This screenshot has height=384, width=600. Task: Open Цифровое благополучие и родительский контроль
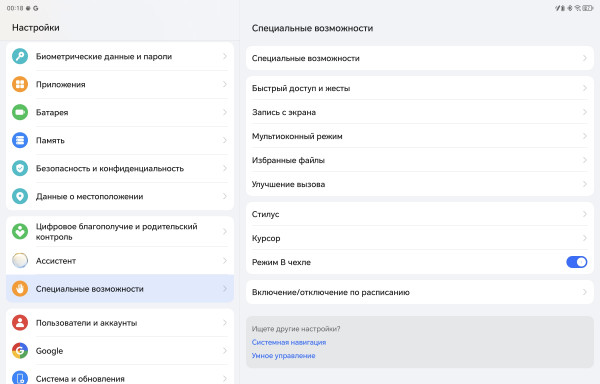(x=120, y=231)
